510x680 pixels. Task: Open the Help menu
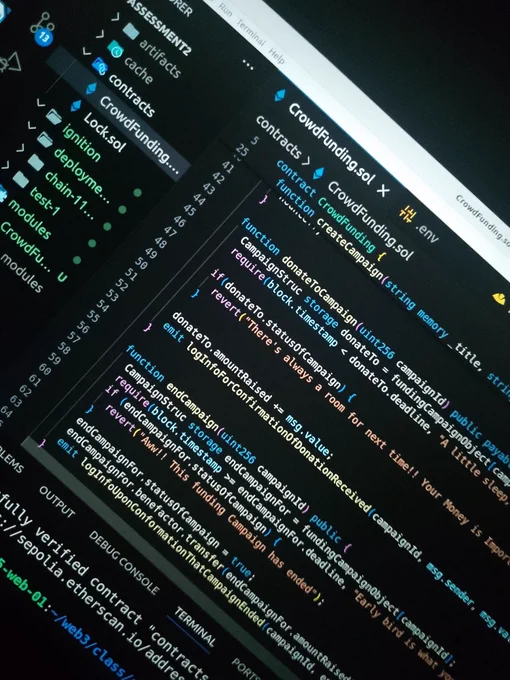276,56
